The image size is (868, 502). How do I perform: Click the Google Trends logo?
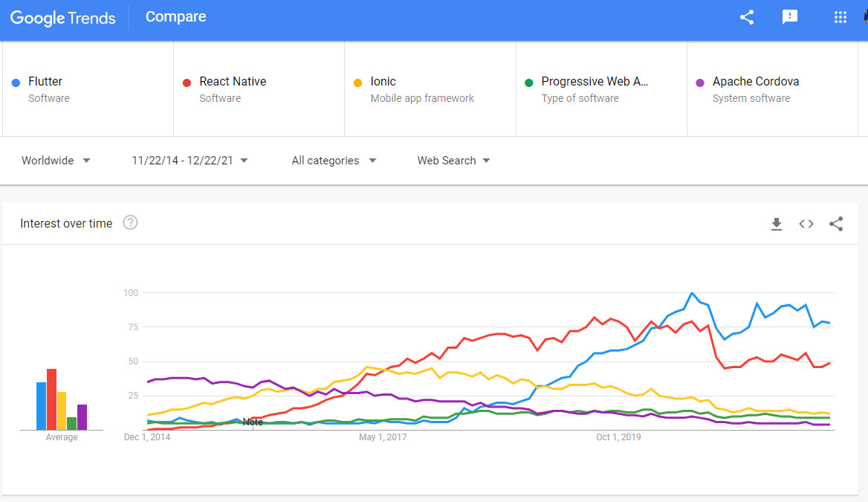tap(62, 18)
